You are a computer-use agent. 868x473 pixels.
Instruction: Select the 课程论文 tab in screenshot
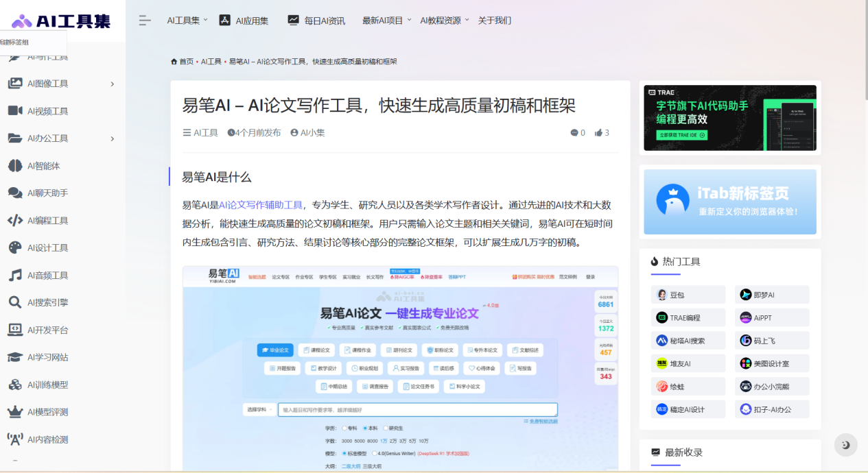(x=316, y=350)
